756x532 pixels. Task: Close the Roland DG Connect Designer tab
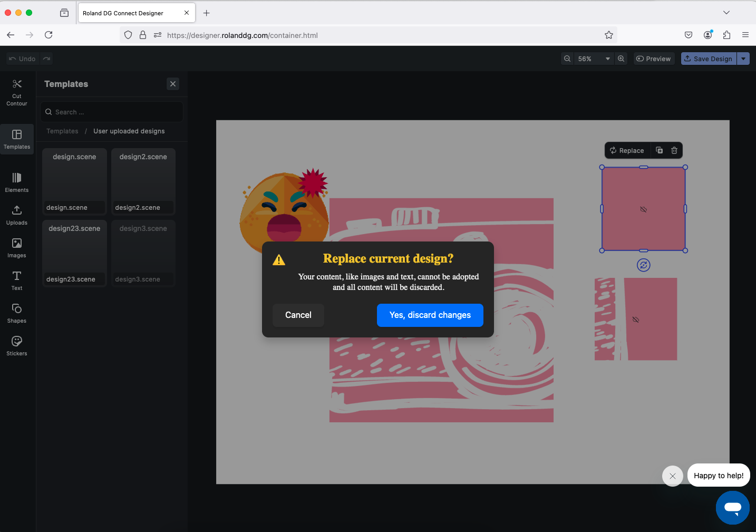coord(187,13)
